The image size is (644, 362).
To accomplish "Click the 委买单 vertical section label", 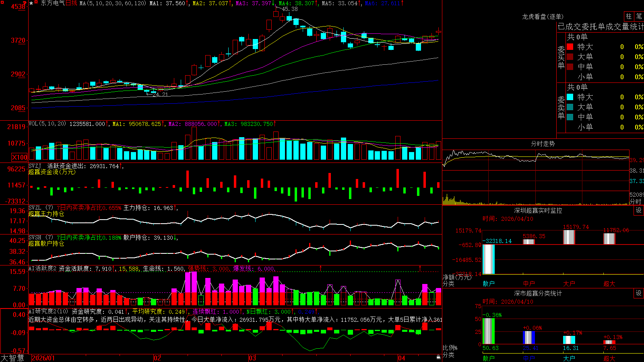I will coord(561,58).
